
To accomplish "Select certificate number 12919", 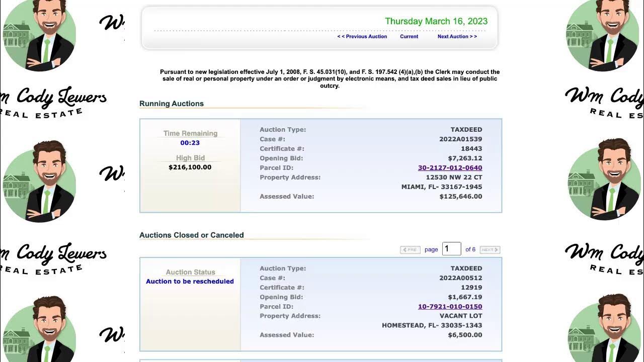I will point(471,288).
